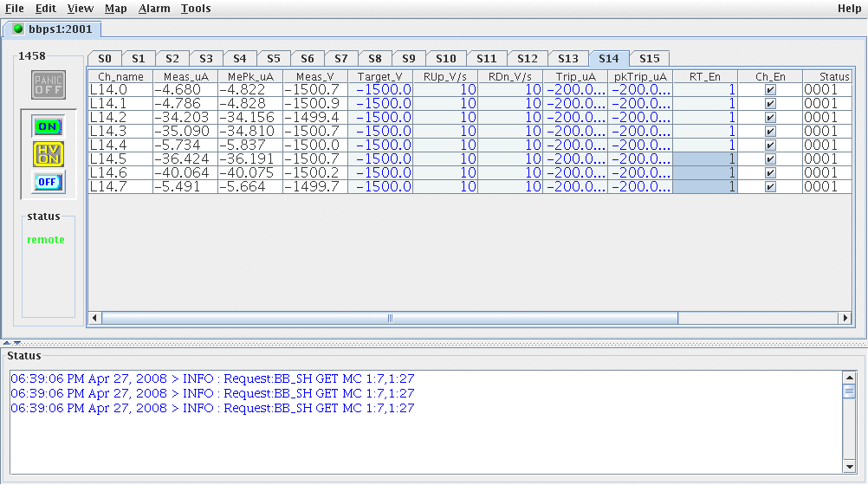Switch to slot tab S2
The image size is (868, 485).
click(x=172, y=58)
